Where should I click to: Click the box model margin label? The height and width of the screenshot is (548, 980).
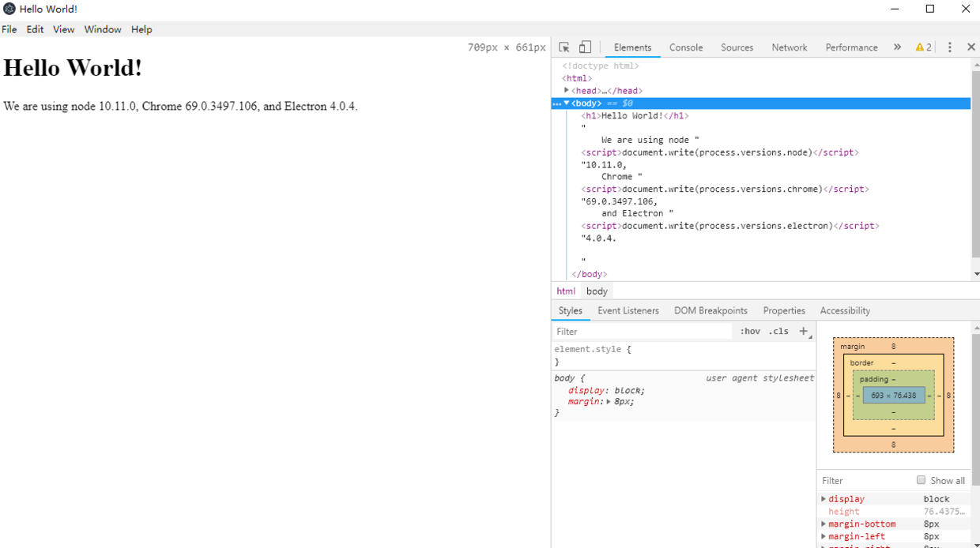tap(852, 347)
